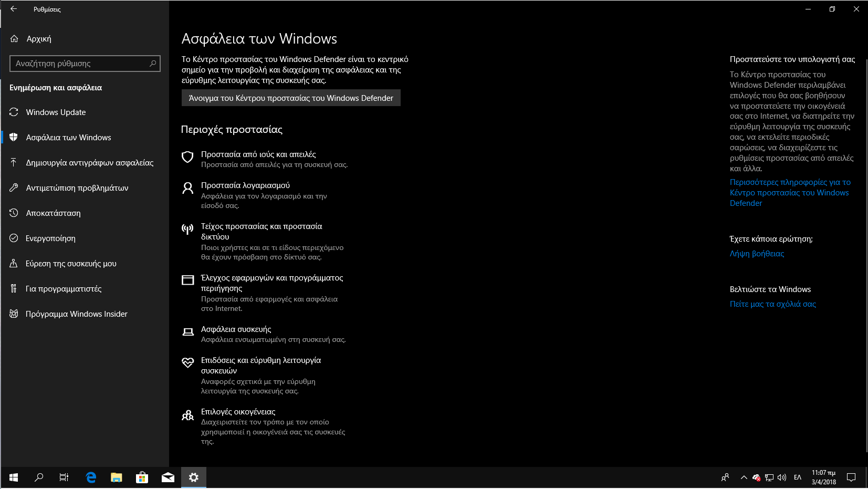Click the device health heart icon
The width and height of the screenshot is (868, 489).
coord(187,362)
